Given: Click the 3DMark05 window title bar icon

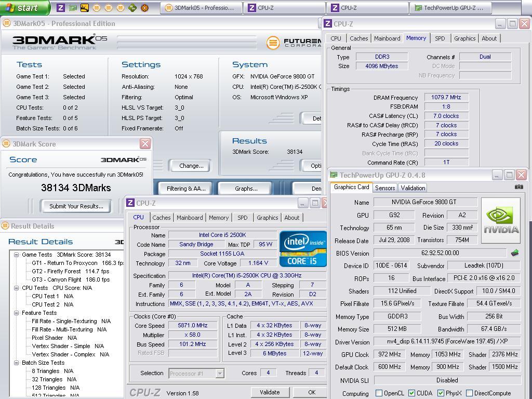Looking at the screenshot, I should coord(7,23).
